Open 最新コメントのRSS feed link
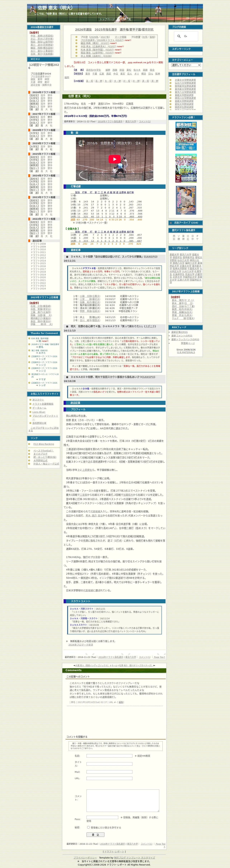230x868 pixels. [182, 336]
